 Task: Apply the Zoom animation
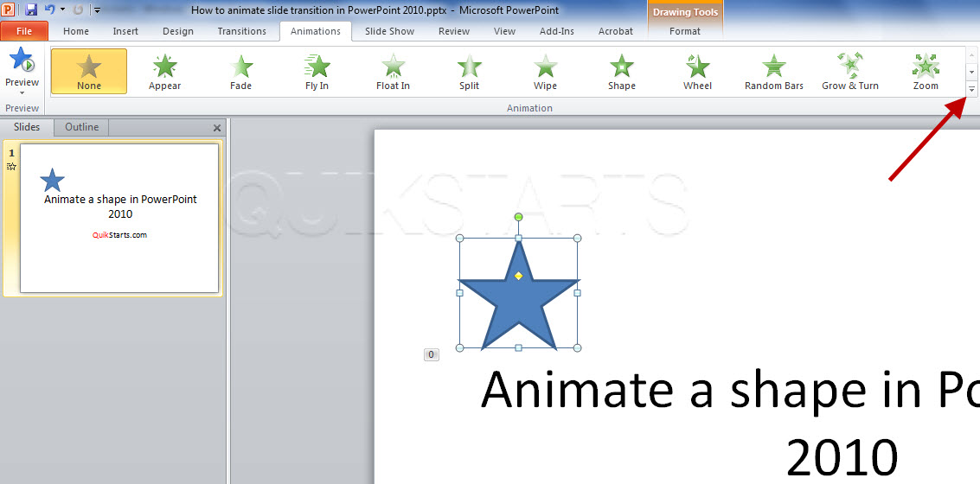coord(926,71)
